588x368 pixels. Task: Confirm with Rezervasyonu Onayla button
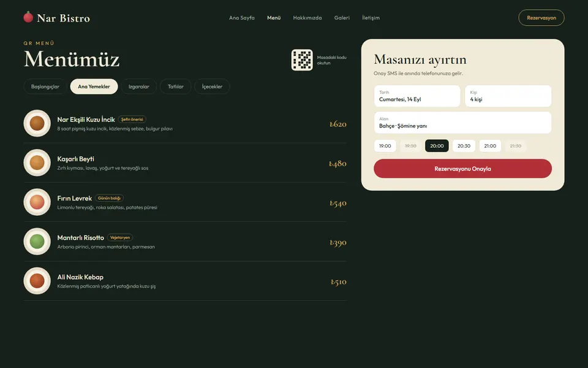[x=463, y=169]
